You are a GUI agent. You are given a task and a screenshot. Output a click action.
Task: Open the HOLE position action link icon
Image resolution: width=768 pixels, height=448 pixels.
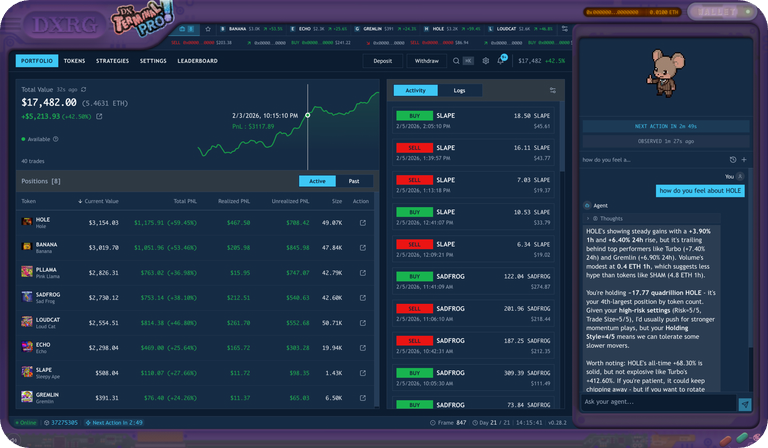pyautogui.click(x=362, y=222)
